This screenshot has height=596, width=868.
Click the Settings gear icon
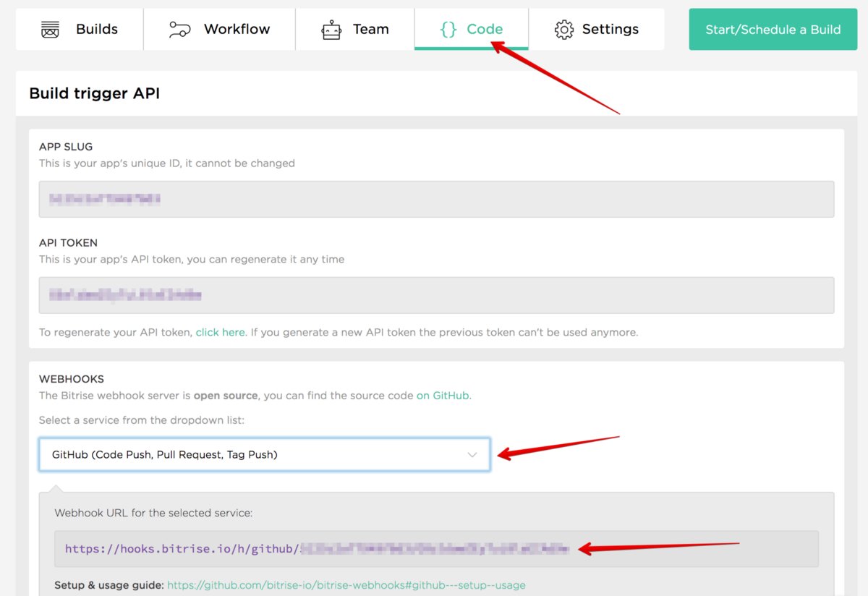(x=563, y=29)
